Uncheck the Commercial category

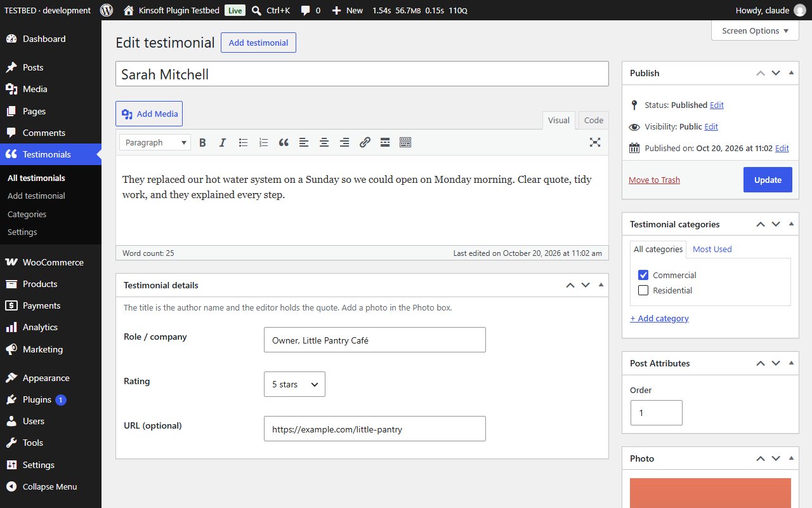point(643,275)
